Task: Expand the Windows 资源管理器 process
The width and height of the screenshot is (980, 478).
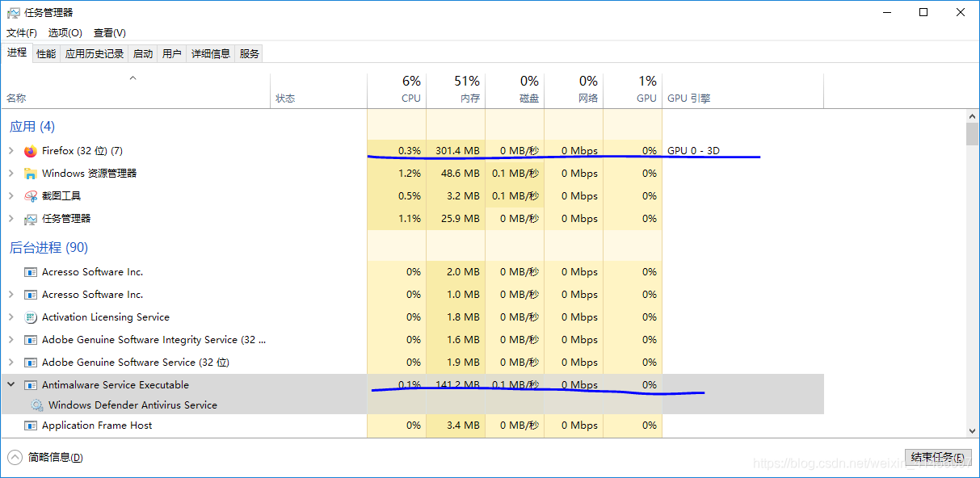Action: coord(11,174)
